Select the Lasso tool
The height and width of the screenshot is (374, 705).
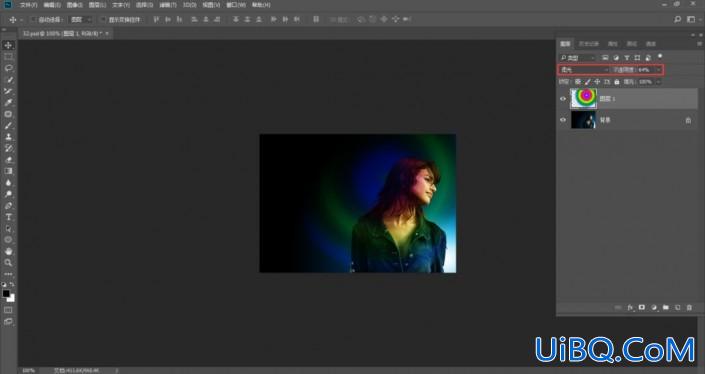pyautogui.click(x=9, y=68)
